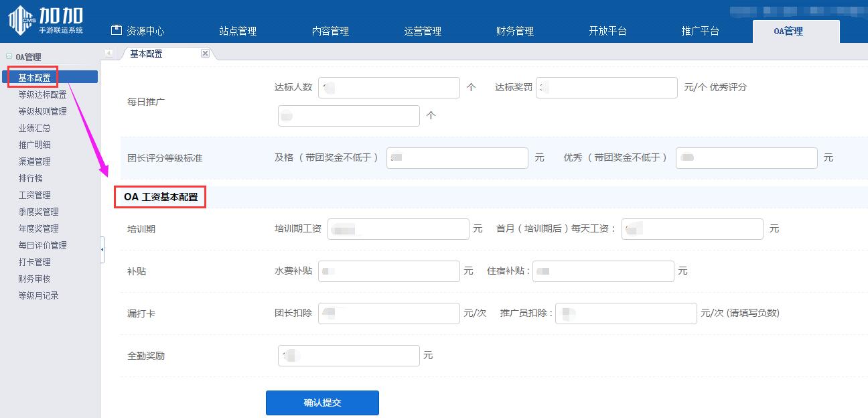868x418 pixels.
Task: Collapse the OA管理 sidebar section
Action: (x=9, y=57)
